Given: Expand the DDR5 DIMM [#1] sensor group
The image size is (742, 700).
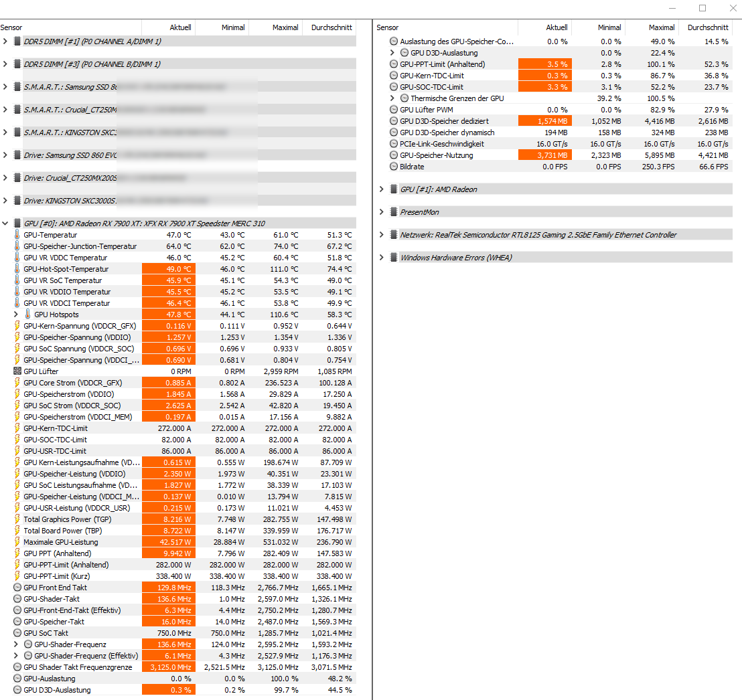Looking at the screenshot, I should tap(5, 41).
